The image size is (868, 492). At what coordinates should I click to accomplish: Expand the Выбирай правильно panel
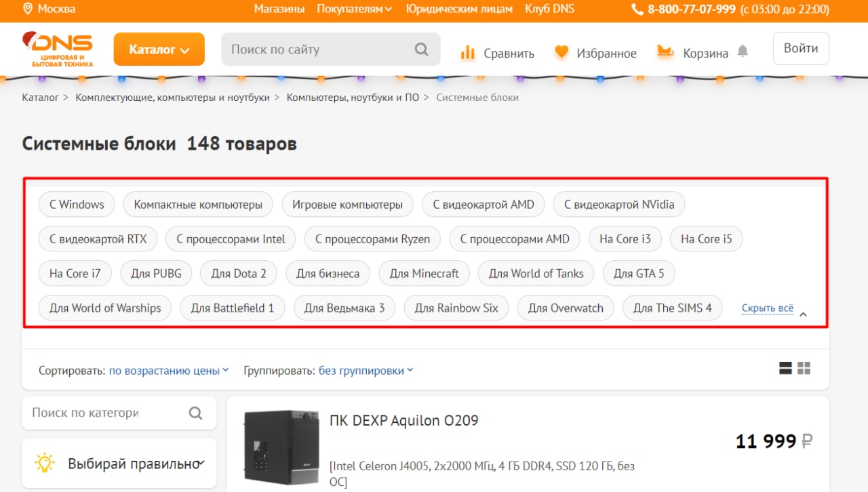click(x=119, y=464)
